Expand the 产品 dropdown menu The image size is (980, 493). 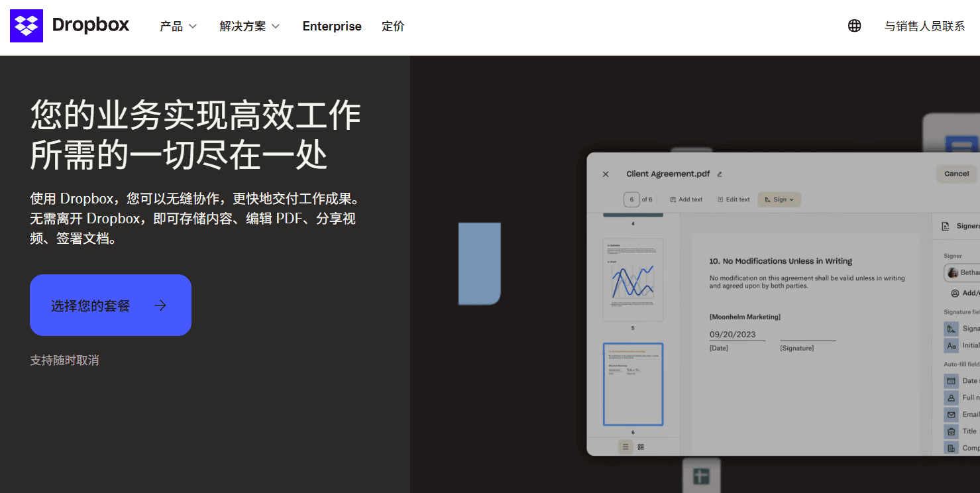(x=178, y=26)
